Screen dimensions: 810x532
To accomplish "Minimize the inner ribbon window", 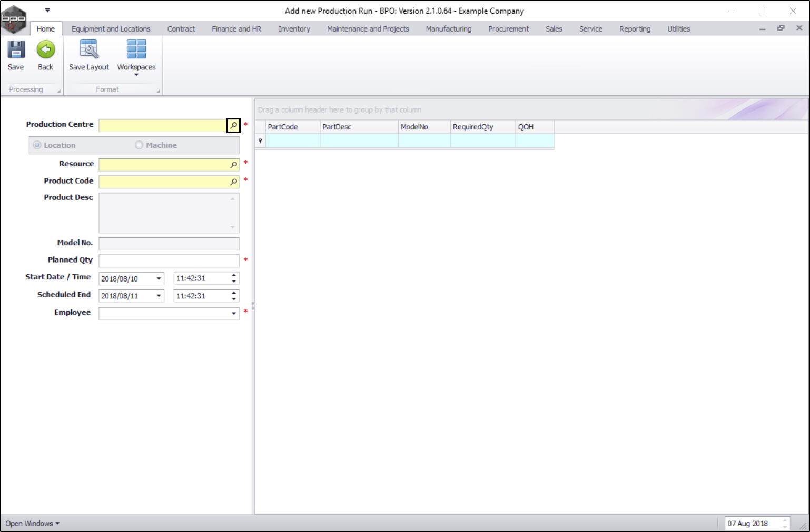I will [762, 29].
